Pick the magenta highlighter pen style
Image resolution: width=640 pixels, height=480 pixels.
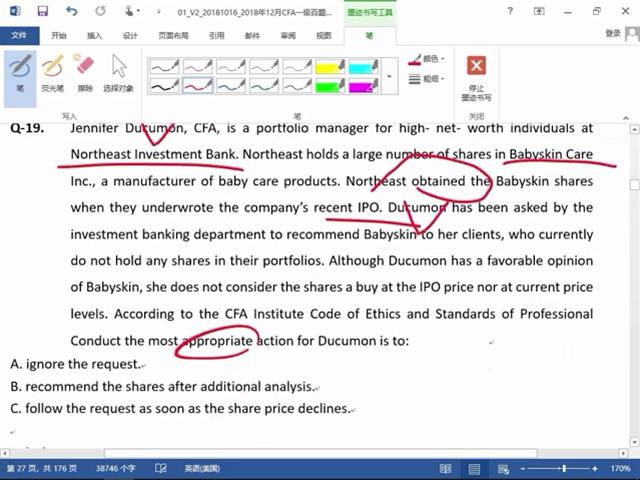click(363, 87)
